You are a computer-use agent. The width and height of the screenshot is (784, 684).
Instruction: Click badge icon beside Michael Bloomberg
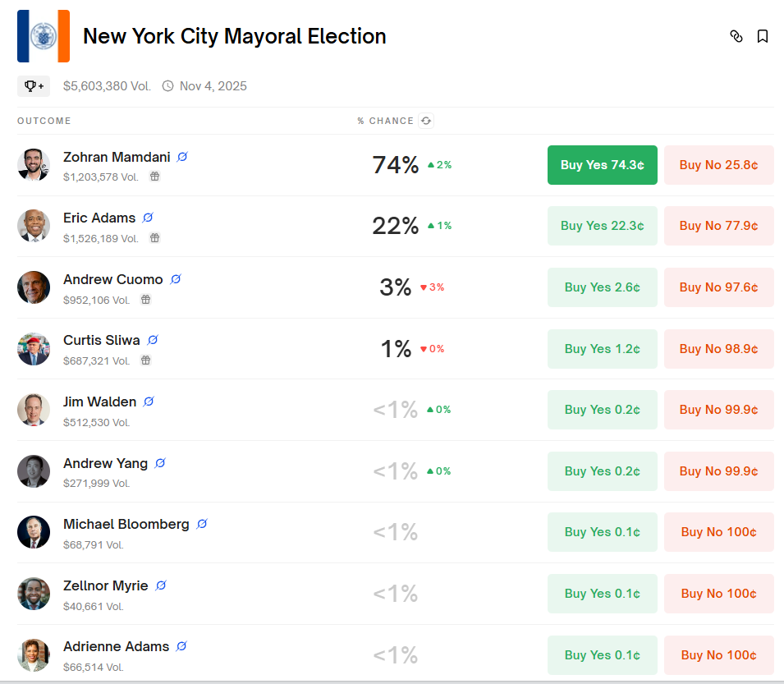coord(202,524)
